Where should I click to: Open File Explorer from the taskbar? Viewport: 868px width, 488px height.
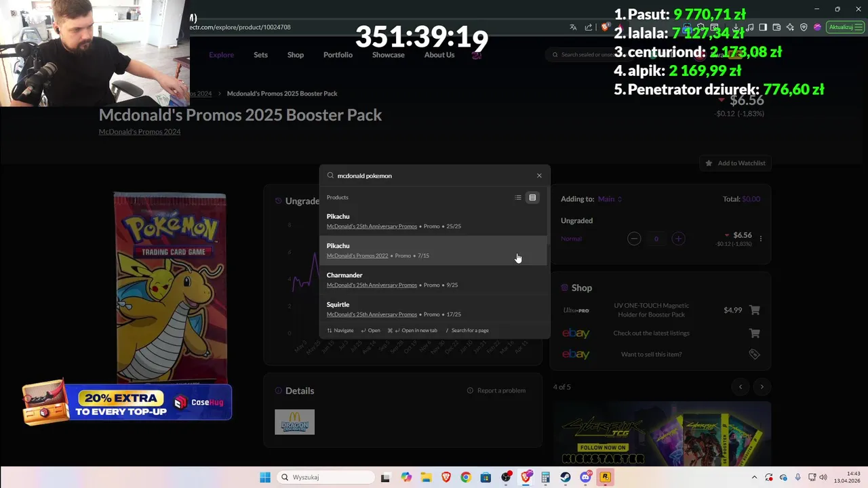[426, 477]
